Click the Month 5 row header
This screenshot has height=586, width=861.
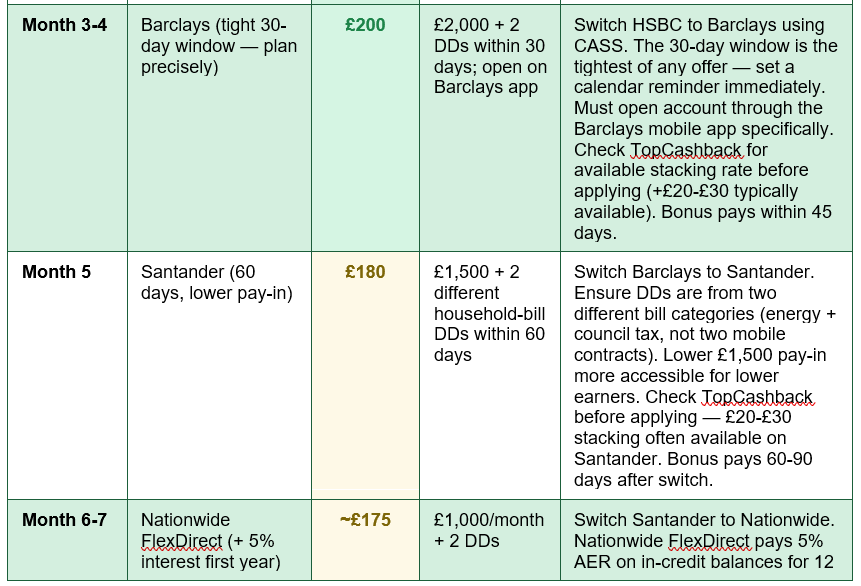pos(56,272)
